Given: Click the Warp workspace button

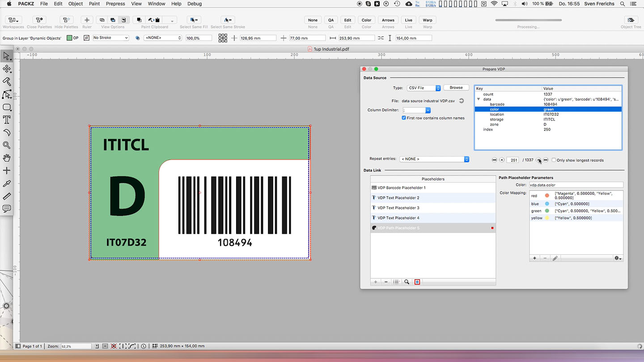Looking at the screenshot, I should point(428,20).
